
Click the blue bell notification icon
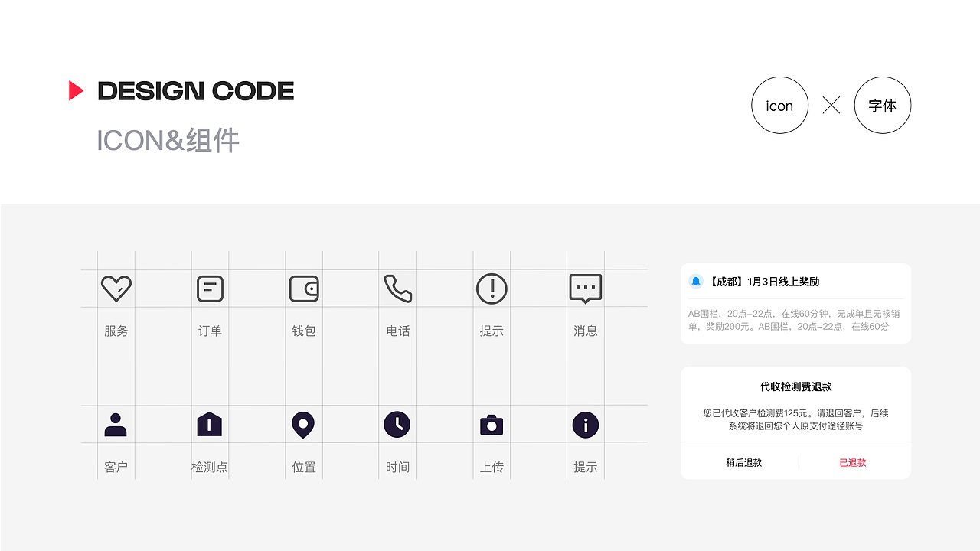coord(696,282)
